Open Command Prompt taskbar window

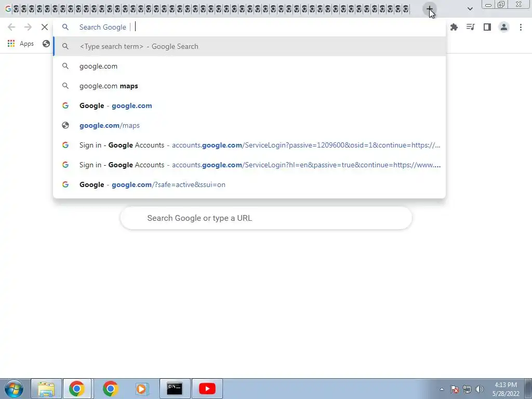coord(175,389)
